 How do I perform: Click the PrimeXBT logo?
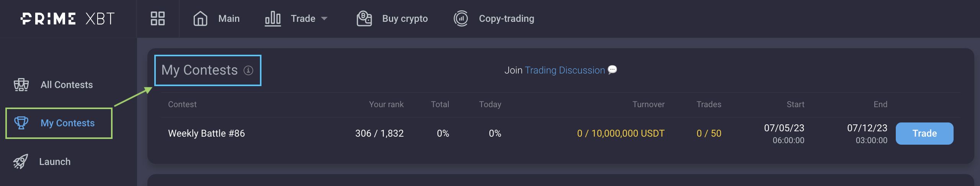(67, 19)
